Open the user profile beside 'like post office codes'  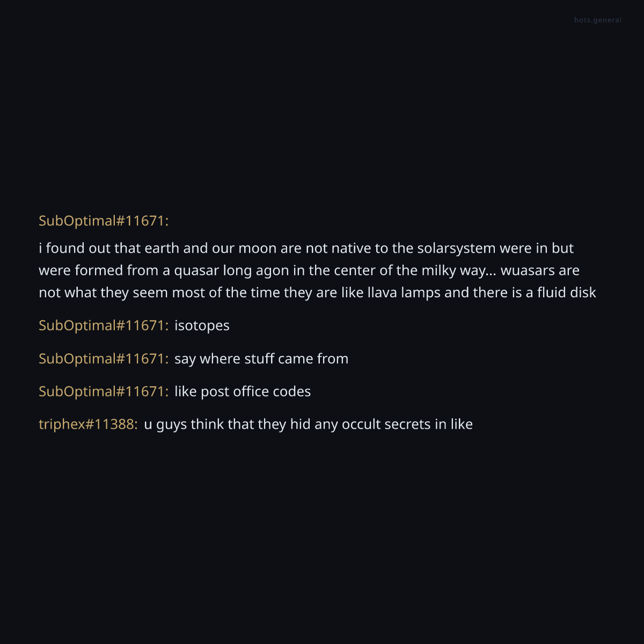click(104, 391)
